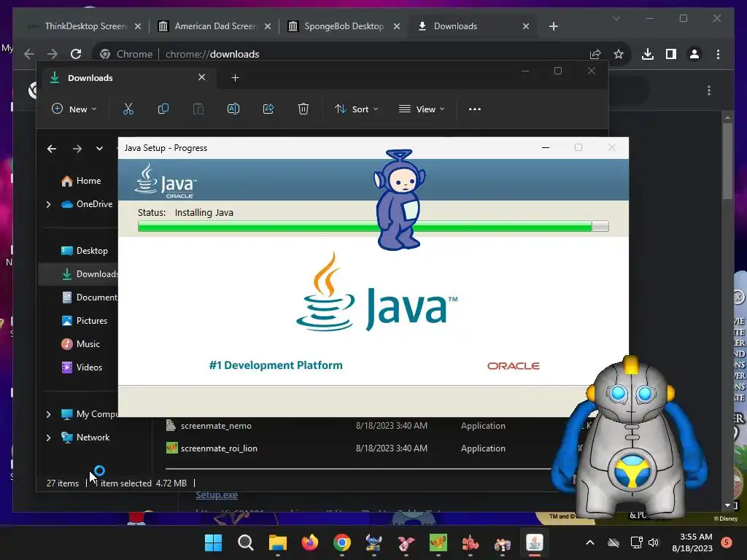Click the Share icon in File Explorer toolbar
Viewport: 747px width, 560px height.
(268, 109)
